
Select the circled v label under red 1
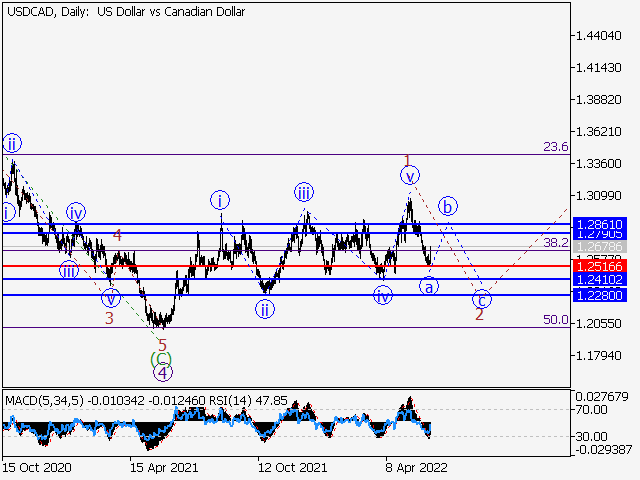[x=410, y=176]
